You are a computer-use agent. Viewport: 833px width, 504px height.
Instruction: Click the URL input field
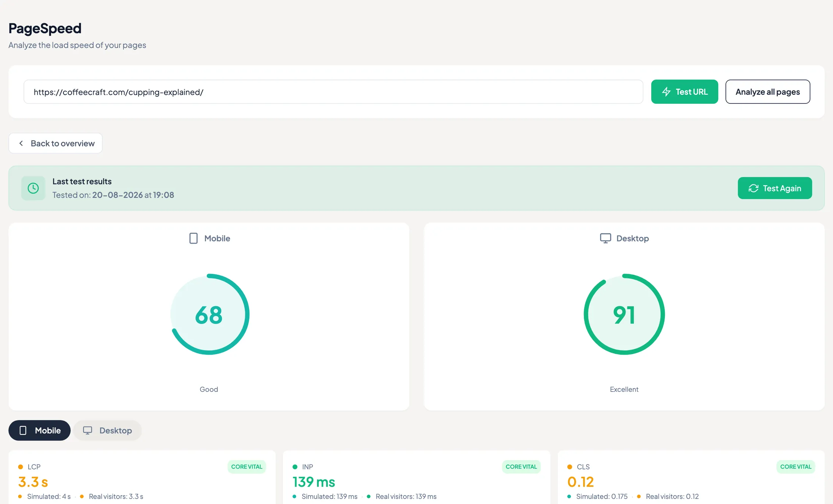pos(333,92)
